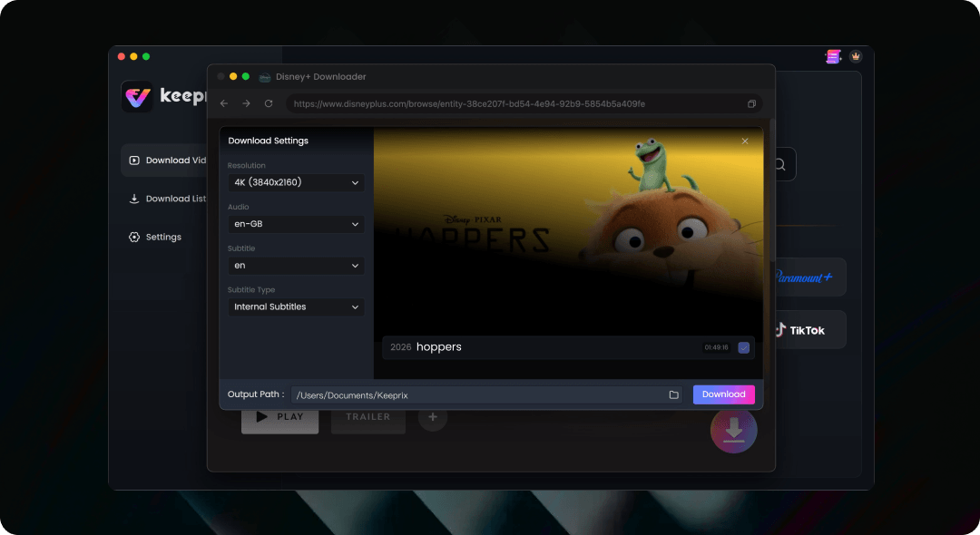This screenshot has height=535, width=980.
Task: Select the Paramount+ service tile
Action: coord(810,277)
